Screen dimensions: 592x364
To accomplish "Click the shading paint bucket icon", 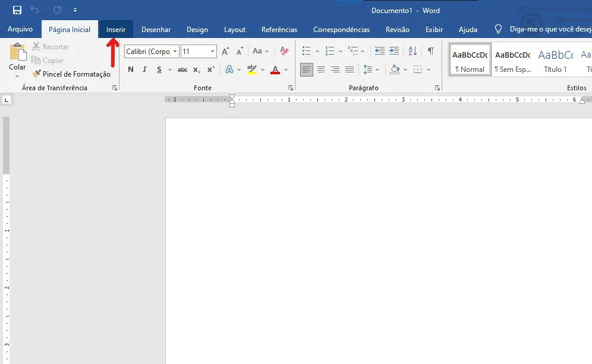I will 395,69.
